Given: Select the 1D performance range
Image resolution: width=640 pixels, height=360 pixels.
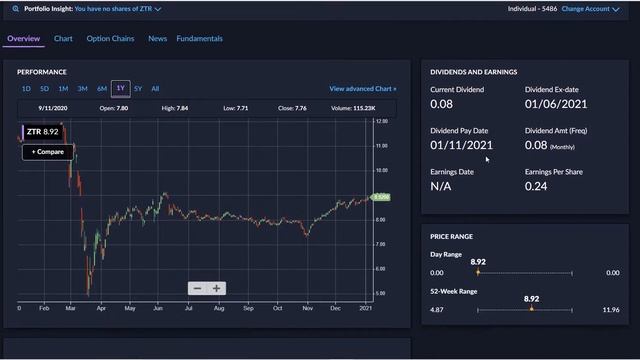Looking at the screenshot, I should point(26,89).
